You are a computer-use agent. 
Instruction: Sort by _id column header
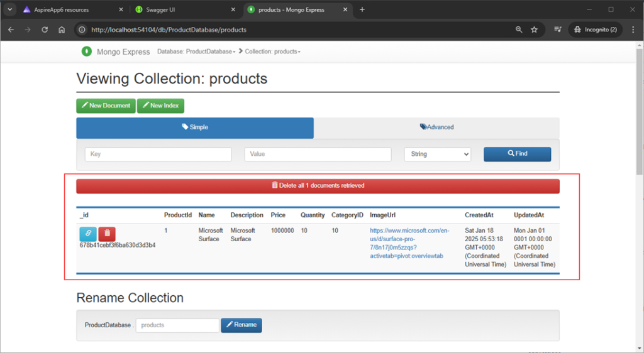pyautogui.click(x=84, y=215)
